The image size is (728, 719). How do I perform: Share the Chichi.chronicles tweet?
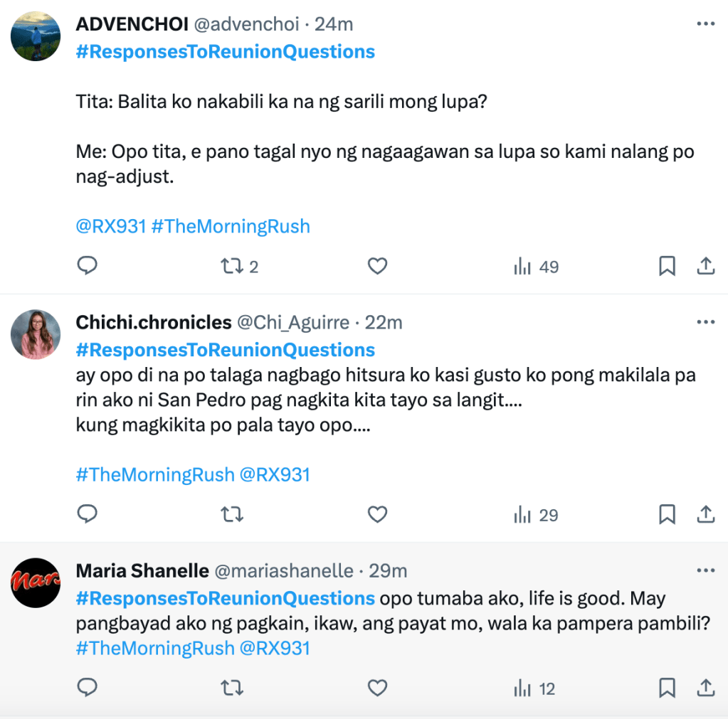point(705,514)
